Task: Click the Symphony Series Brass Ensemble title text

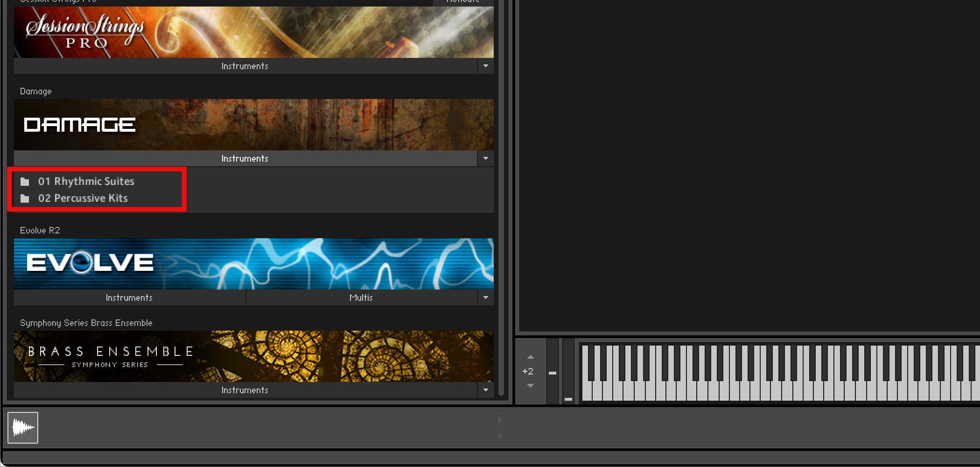Action: [x=86, y=323]
